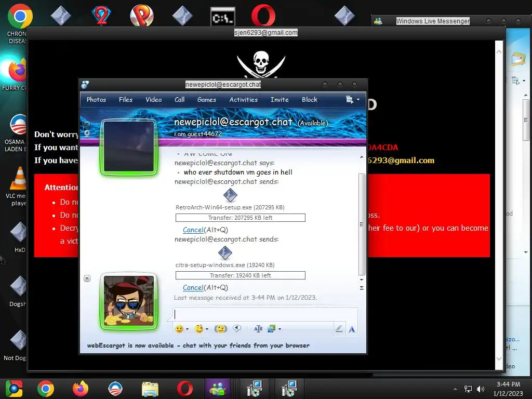
Task: Click RetroArch-Win64-setup.exe file icon
Action: pos(230,195)
